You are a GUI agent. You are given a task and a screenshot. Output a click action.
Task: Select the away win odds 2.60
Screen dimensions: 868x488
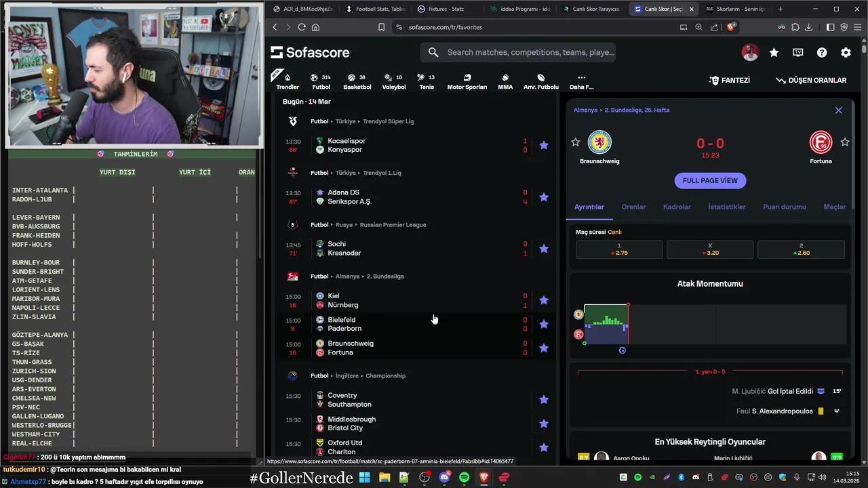[x=801, y=249]
